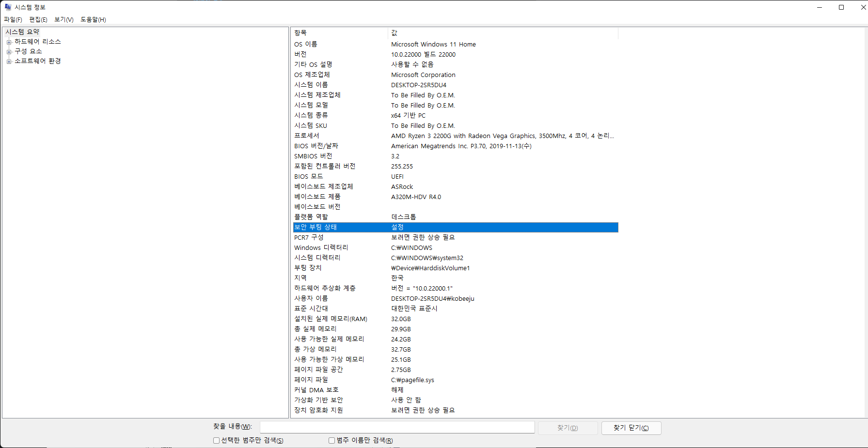
Task: Select the BIOS 버전/날짜 row
Action: coord(456,146)
